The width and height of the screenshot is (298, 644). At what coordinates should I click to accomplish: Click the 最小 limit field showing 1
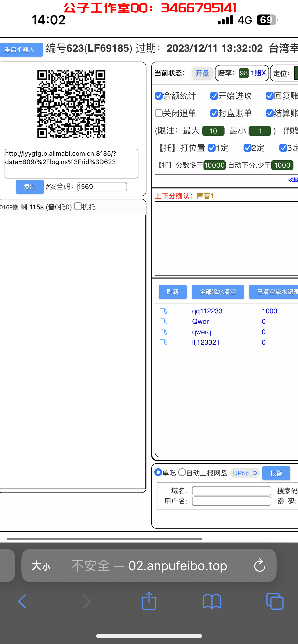coord(260,131)
